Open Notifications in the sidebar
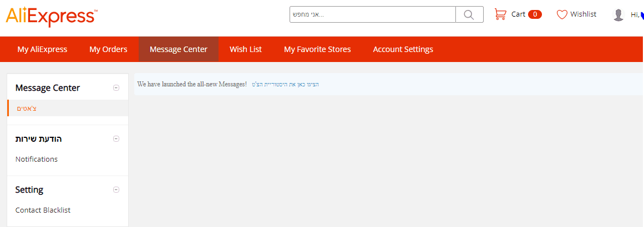Screen dimensions: 644x227 pyautogui.click(x=37, y=159)
